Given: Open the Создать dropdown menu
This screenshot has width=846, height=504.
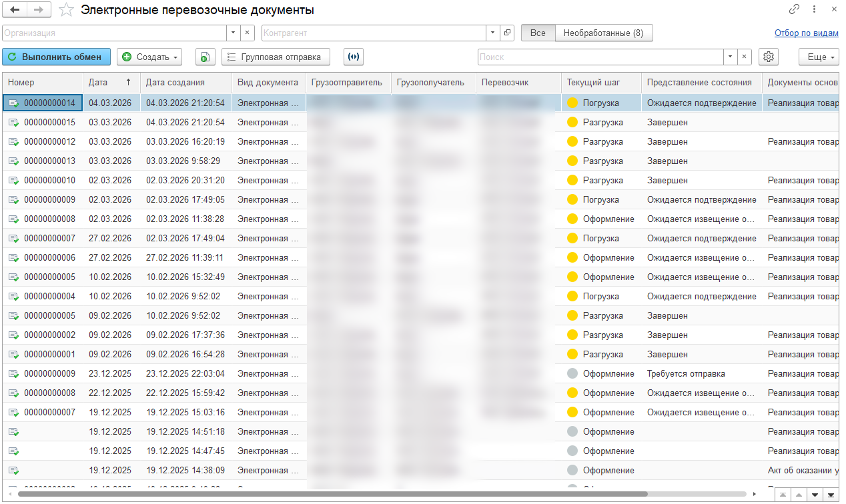Looking at the screenshot, I should 149,57.
